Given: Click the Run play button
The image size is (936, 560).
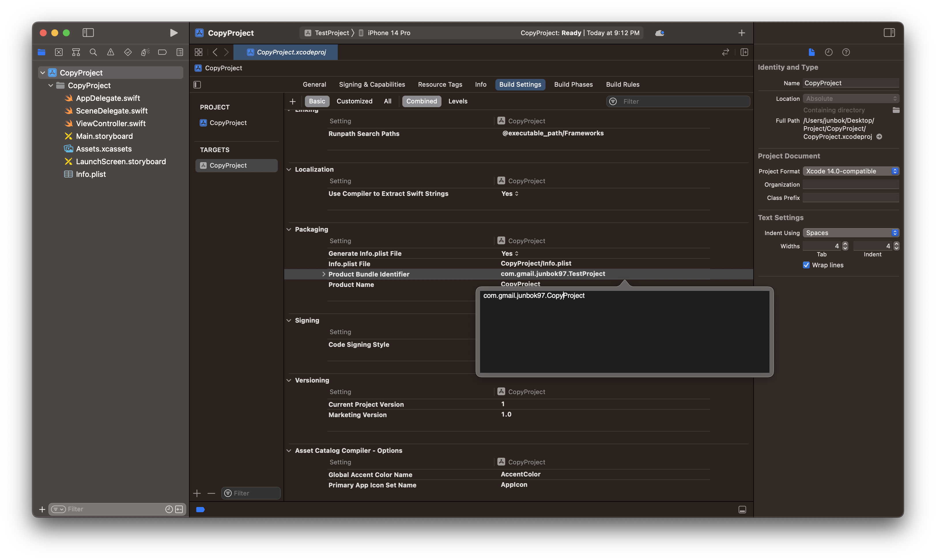Looking at the screenshot, I should pos(173,33).
